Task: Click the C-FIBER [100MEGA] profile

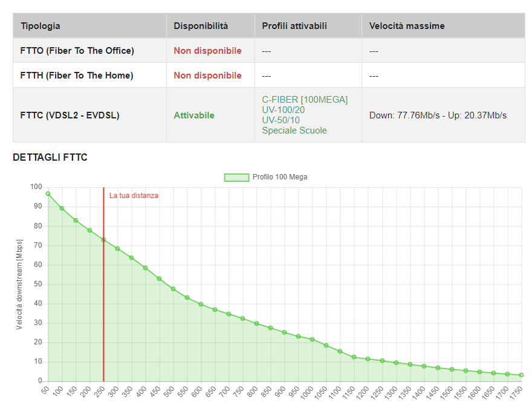Action: point(305,100)
